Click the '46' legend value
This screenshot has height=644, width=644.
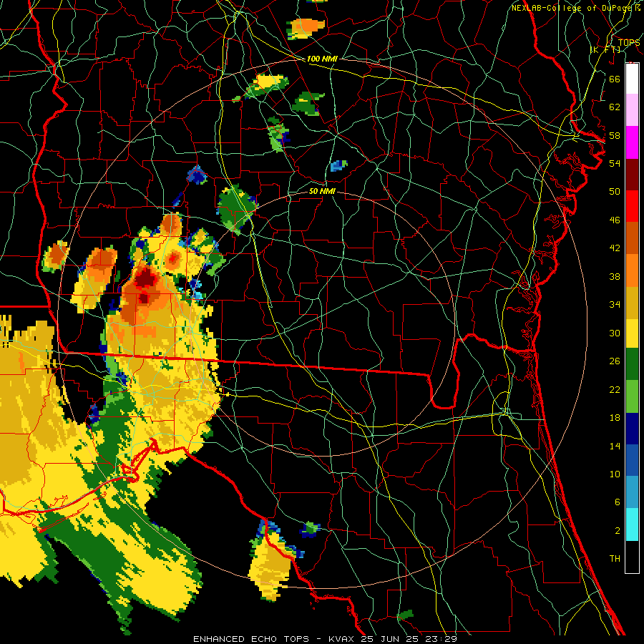click(x=615, y=220)
